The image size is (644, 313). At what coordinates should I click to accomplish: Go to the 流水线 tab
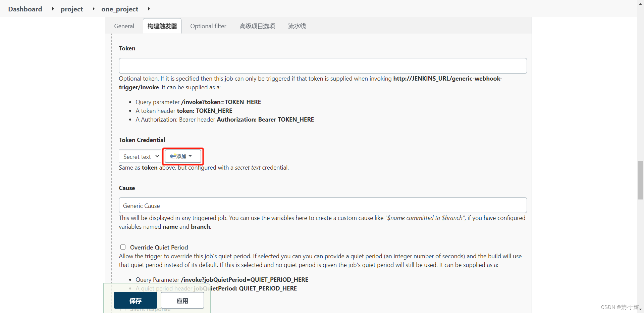297,26
